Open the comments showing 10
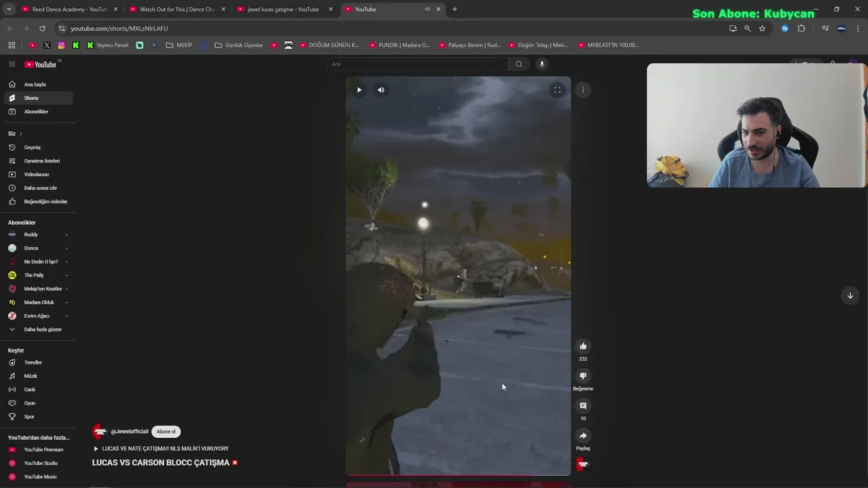The width and height of the screenshot is (868, 488). click(583, 406)
